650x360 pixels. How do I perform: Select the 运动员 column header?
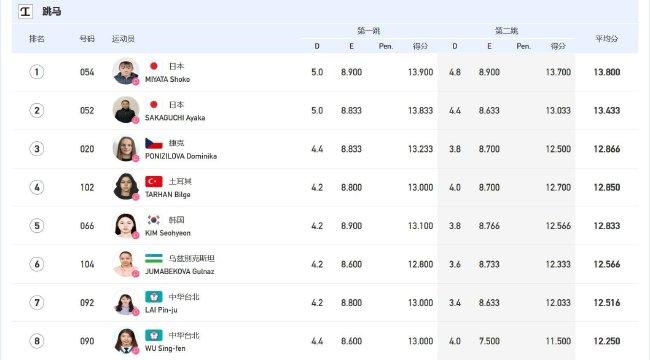click(123, 39)
